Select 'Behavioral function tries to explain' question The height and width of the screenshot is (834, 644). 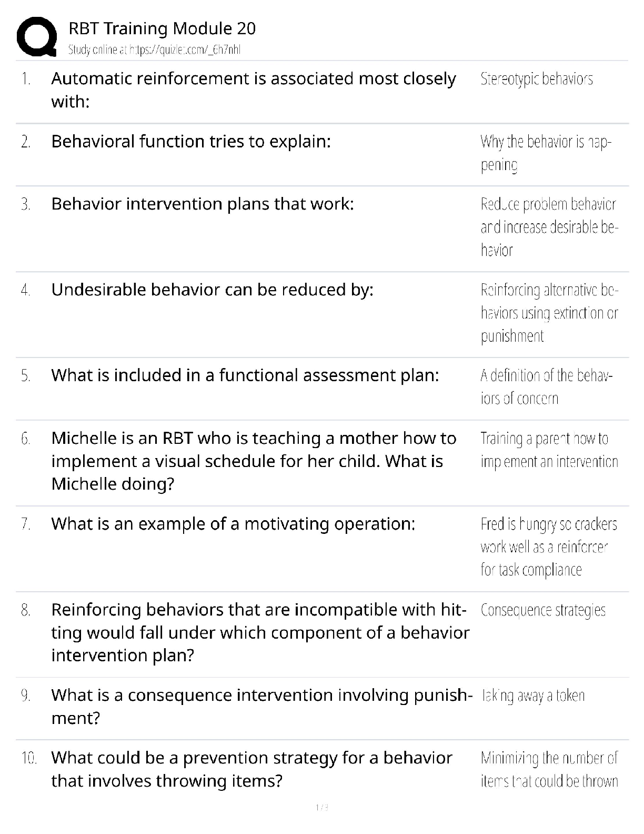191,142
